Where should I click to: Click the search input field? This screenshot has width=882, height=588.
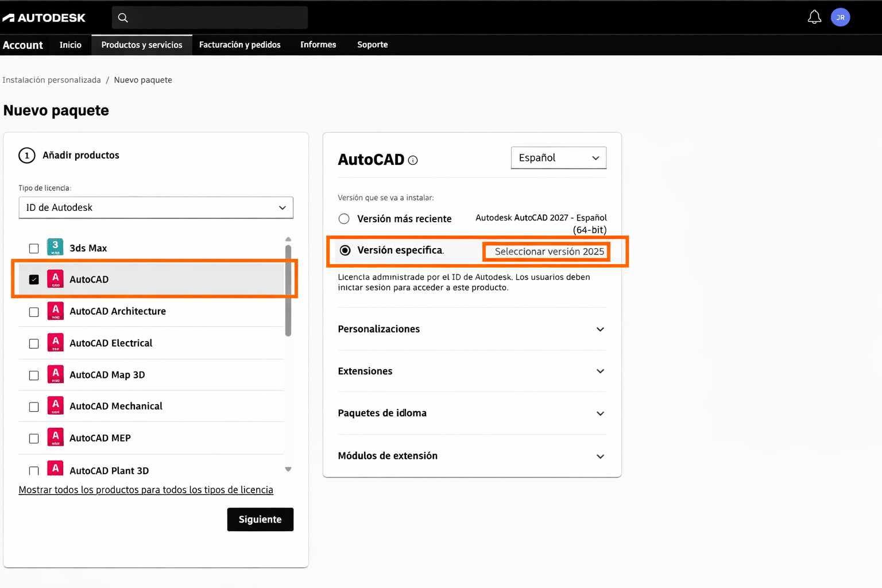point(210,17)
